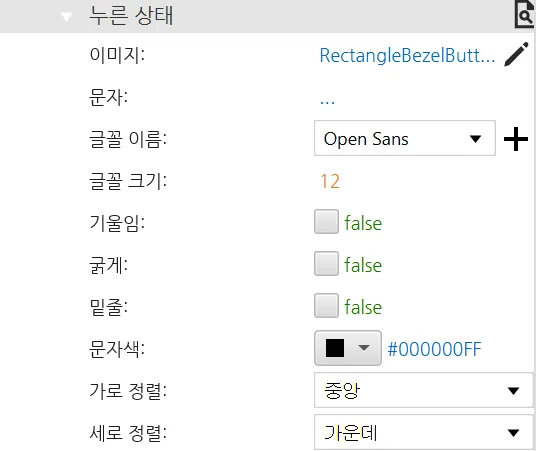Open the Open Sans font name dropdown
The width and height of the screenshot is (536, 451).
click(405, 138)
